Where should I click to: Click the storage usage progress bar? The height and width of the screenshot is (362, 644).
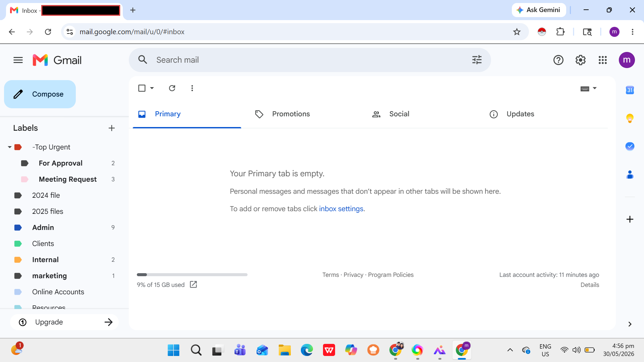tap(192, 275)
